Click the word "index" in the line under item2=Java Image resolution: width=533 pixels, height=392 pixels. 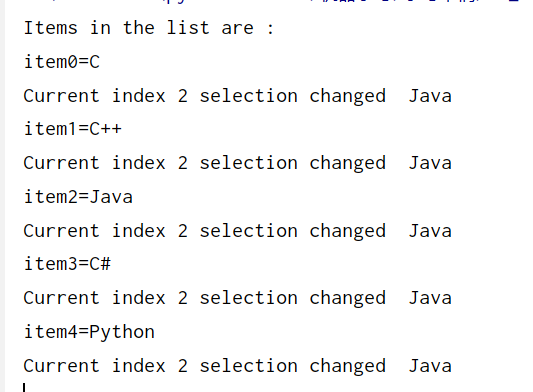pos(139,231)
